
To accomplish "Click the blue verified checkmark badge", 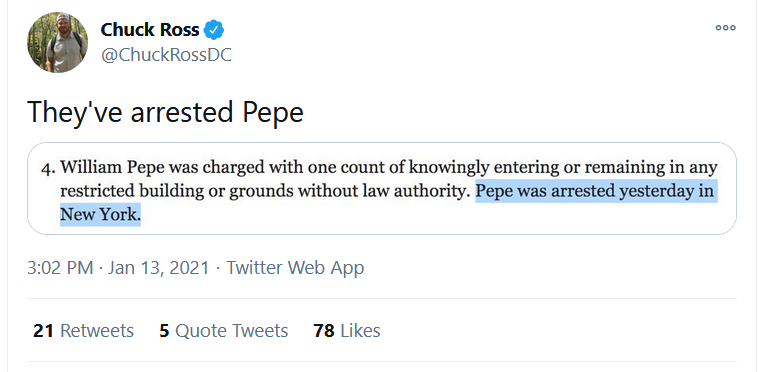I will click(214, 30).
